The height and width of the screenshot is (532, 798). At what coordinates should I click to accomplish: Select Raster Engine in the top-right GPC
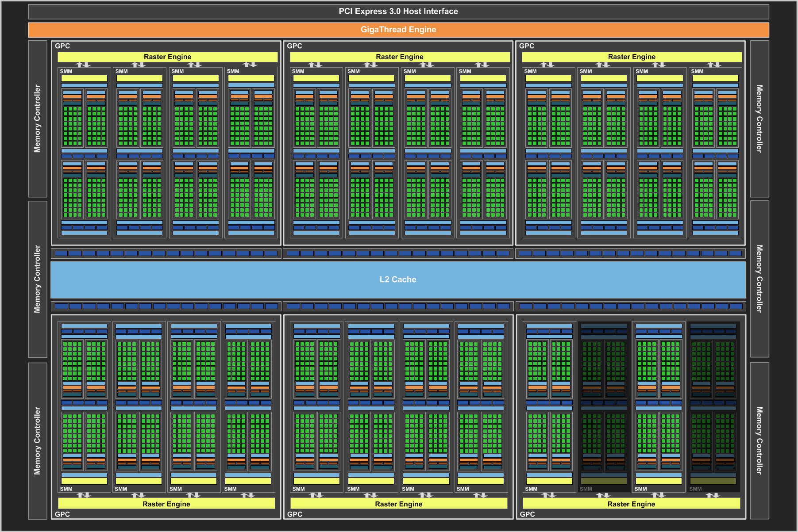click(x=632, y=57)
